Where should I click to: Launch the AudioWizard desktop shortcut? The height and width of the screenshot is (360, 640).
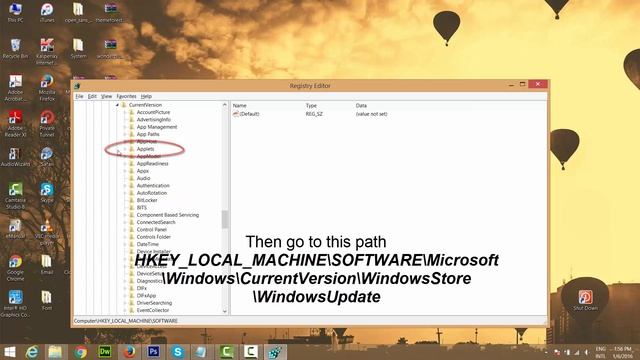point(15,157)
